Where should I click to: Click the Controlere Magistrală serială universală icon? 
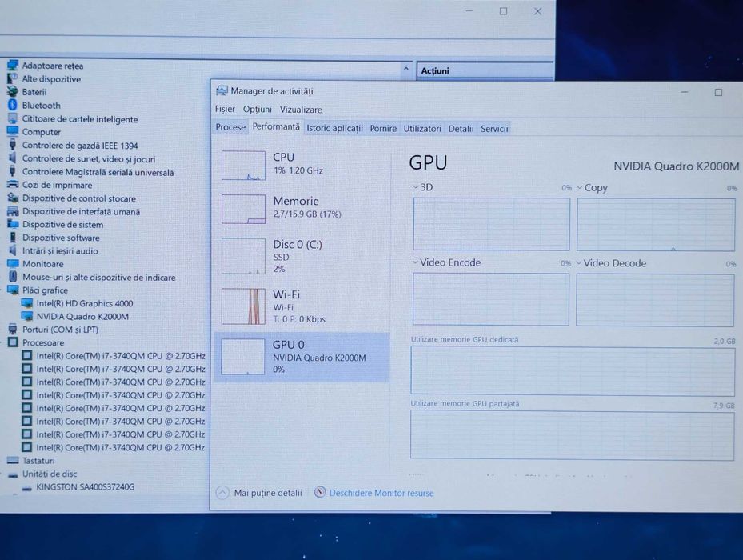point(13,171)
